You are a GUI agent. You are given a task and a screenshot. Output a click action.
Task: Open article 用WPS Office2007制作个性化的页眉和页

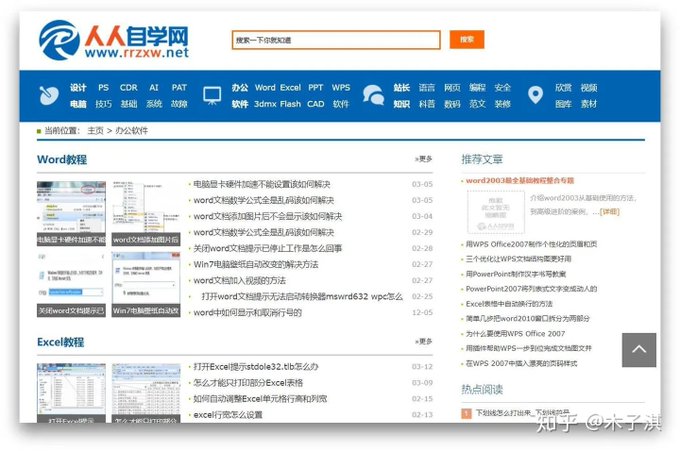pyautogui.click(x=531, y=244)
